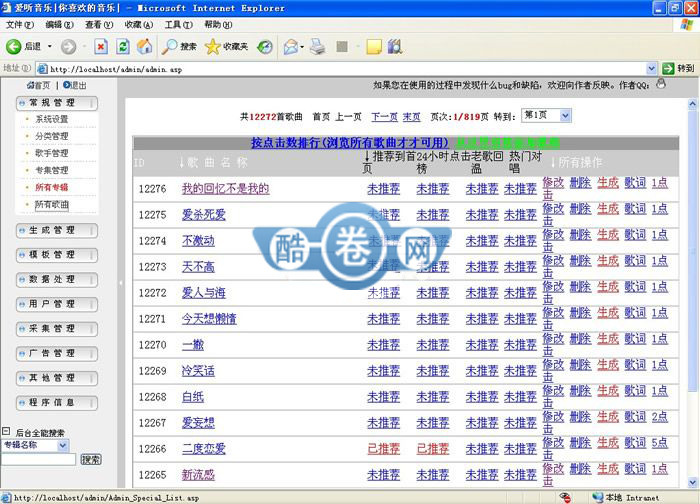Open the address bar URL dropdown
The height and width of the screenshot is (504, 700).
(651, 68)
